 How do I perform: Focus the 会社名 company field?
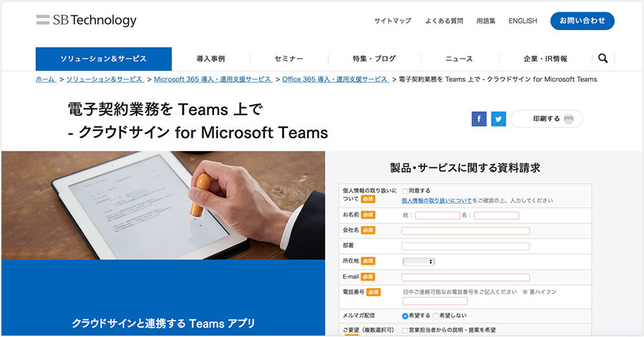465,230
